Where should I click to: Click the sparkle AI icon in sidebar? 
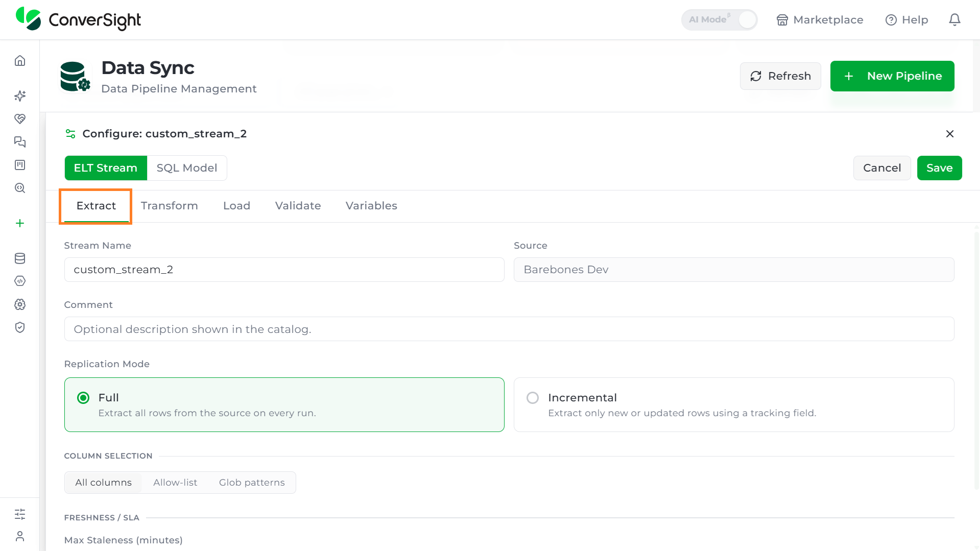click(x=20, y=96)
